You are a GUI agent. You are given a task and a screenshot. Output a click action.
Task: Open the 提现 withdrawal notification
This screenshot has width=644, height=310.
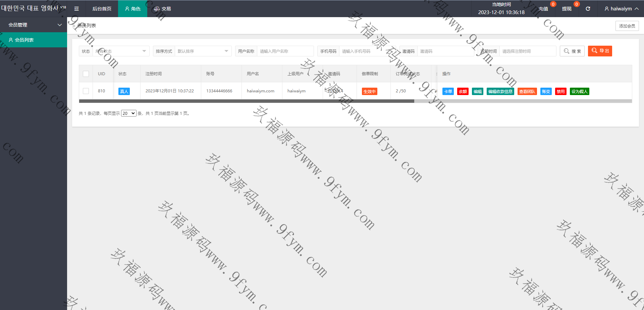[567, 9]
